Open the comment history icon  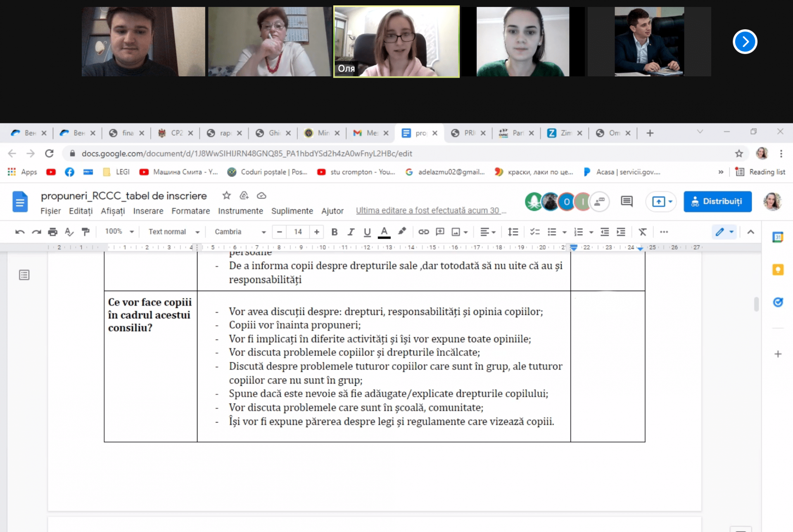pyautogui.click(x=627, y=201)
